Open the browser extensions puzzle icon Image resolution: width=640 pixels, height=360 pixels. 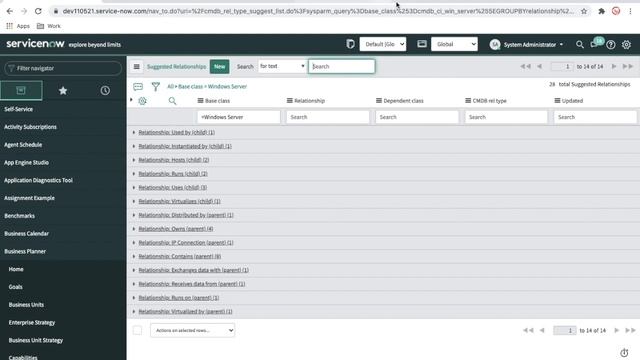click(x=601, y=11)
